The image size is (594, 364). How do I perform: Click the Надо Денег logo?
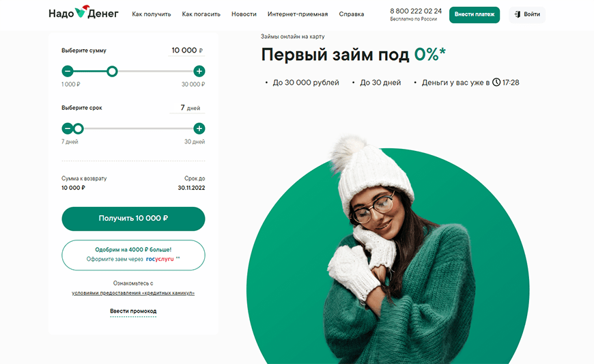pos(83,13)
